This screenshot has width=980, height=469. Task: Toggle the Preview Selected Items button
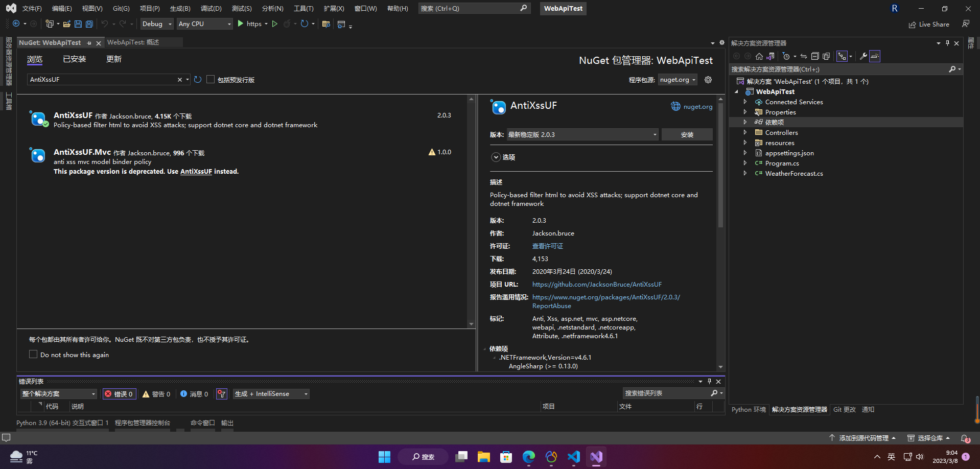click(x=875, y=56)
